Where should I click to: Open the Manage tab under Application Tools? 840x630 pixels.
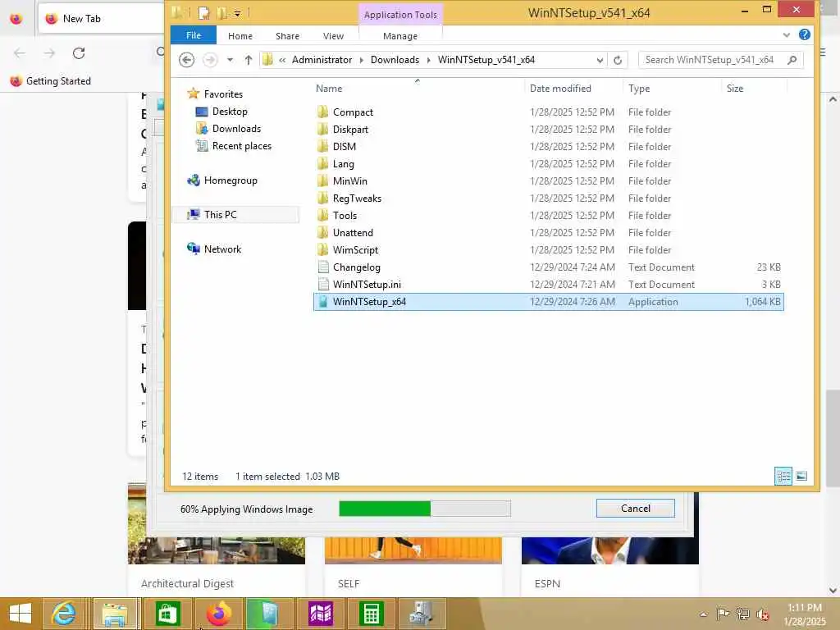pos(400,36)
